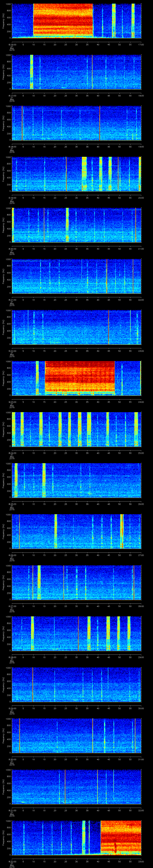This screenshot has height=868, width=153.
Task: Click the 28:00 end time label
Action: point(141,606)
